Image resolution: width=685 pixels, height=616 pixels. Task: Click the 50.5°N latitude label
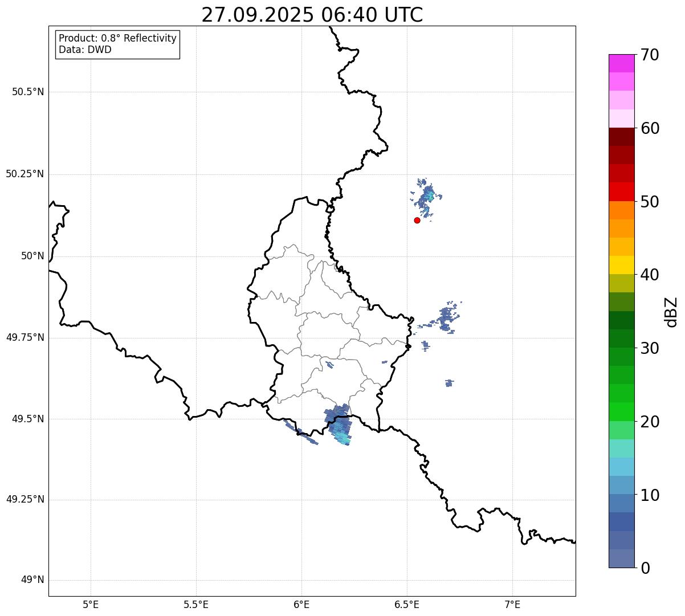[27, 92]
